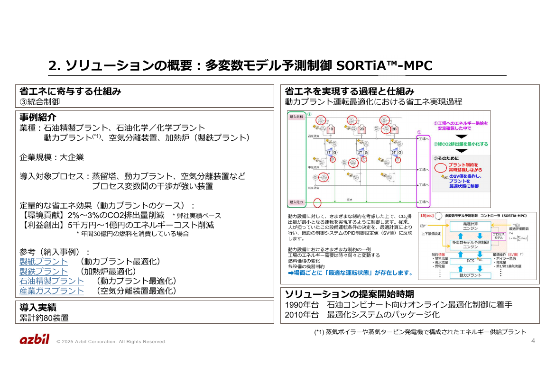
Task: Click the page number 4
Action: point(533,341)
